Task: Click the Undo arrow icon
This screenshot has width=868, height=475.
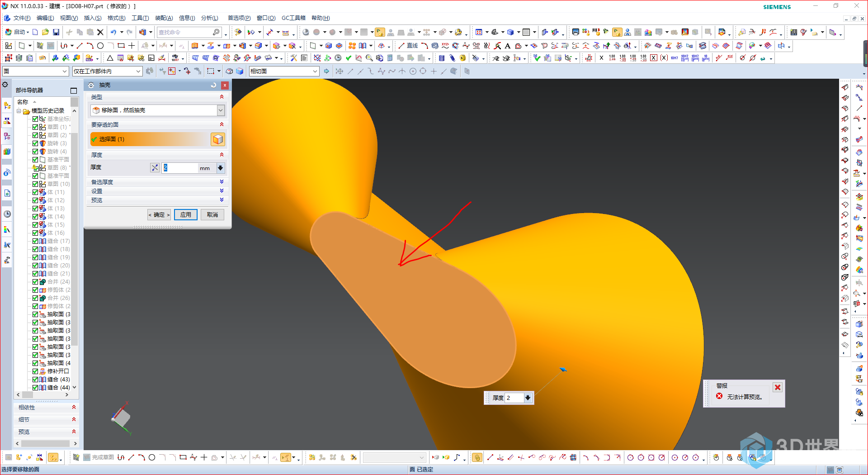Action: (113, 32)
